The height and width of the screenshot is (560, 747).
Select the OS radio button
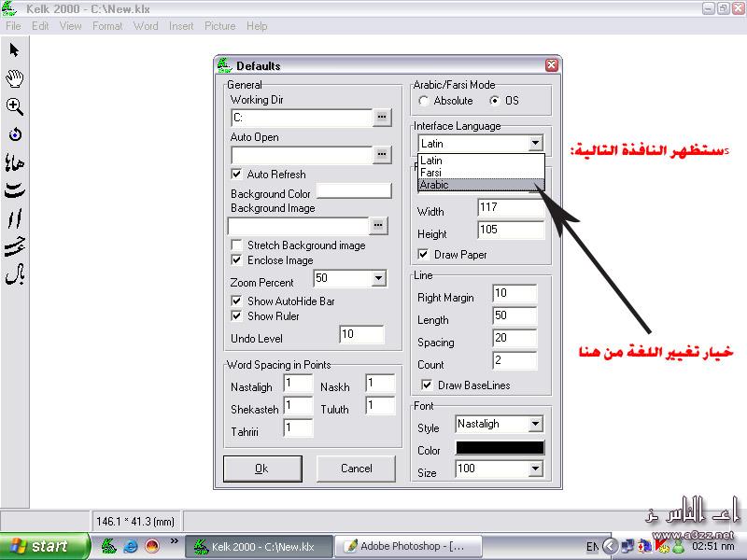pos(495,101)
